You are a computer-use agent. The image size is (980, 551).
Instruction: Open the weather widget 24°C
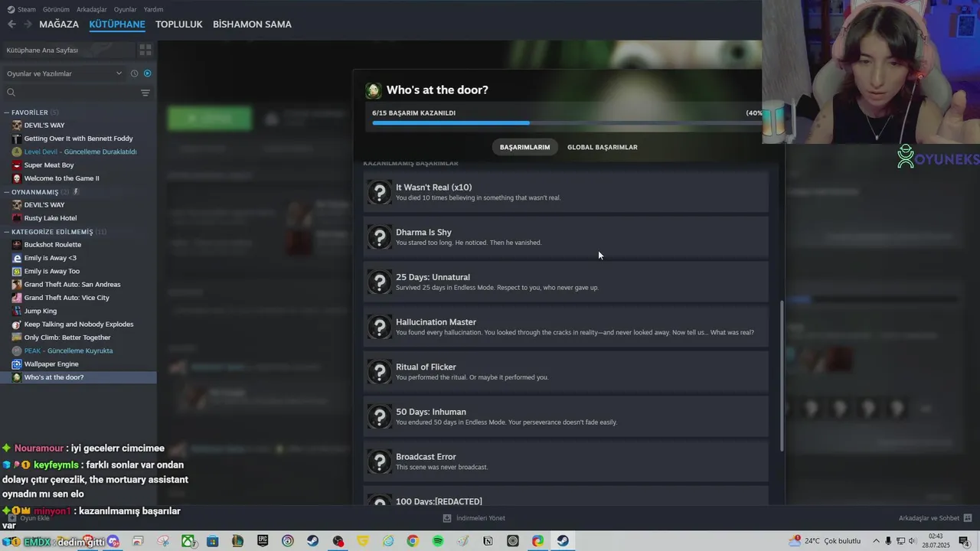click(825, 541)
